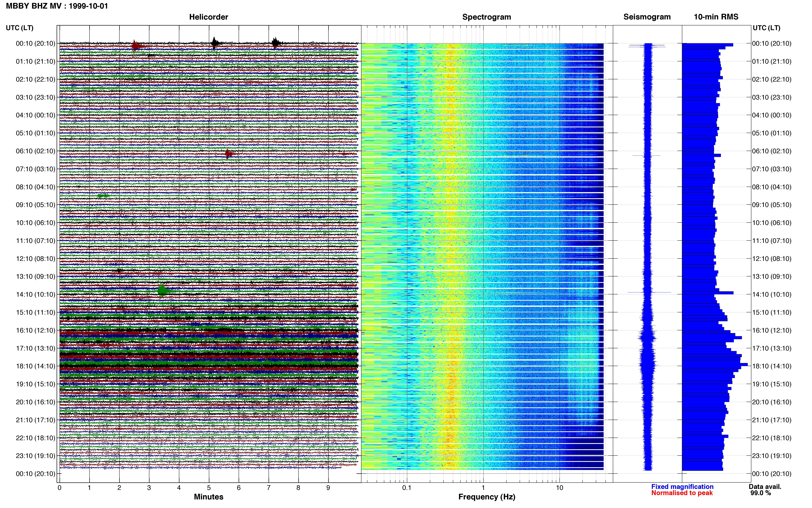This screenshot has width=812, height=508.
Task: Click the left time label '05:10 (01:10)'
Action: point(36,133)
